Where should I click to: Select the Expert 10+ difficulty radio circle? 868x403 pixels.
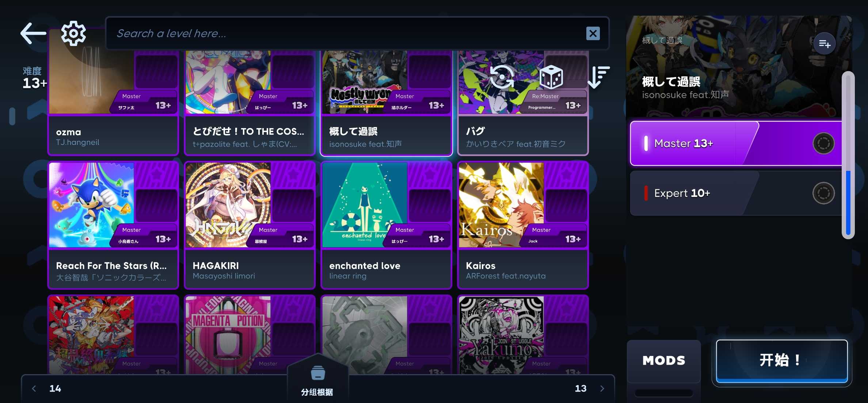(823, 193)
